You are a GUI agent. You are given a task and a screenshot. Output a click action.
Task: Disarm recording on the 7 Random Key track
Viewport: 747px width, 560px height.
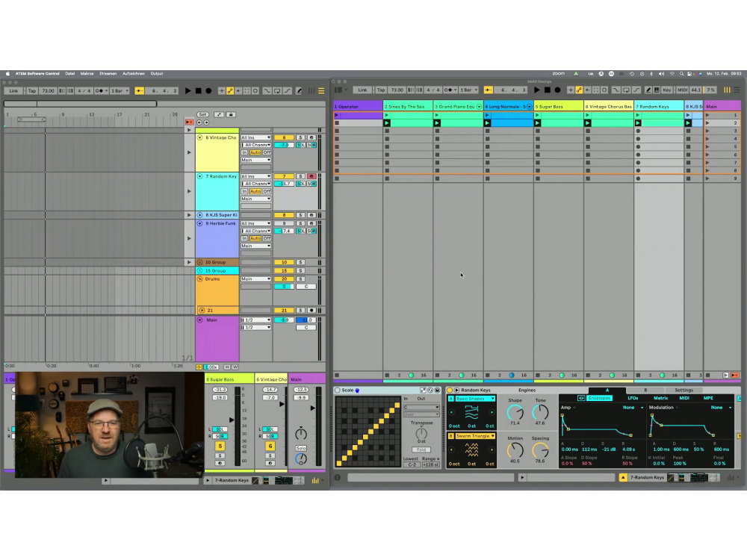311,176
